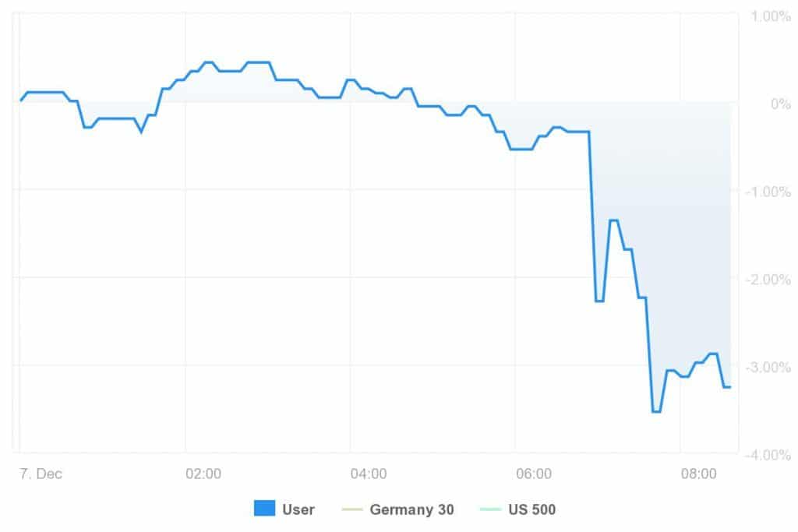Click the blue User legend swatch
The height and width of the screenshot is (532, 798).
pyautogui.click(x=264, y=509)
